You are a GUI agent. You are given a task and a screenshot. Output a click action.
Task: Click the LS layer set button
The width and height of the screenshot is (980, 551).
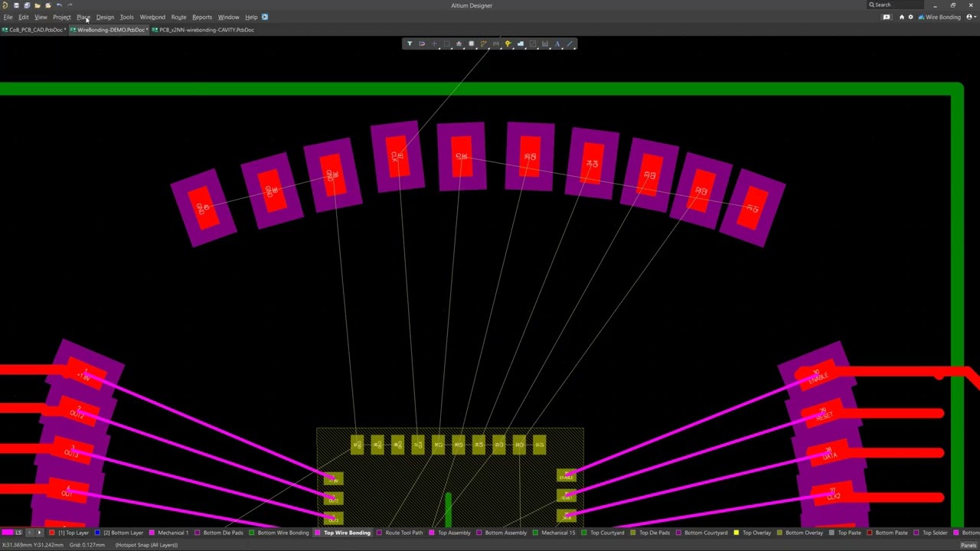click(18, 533)
